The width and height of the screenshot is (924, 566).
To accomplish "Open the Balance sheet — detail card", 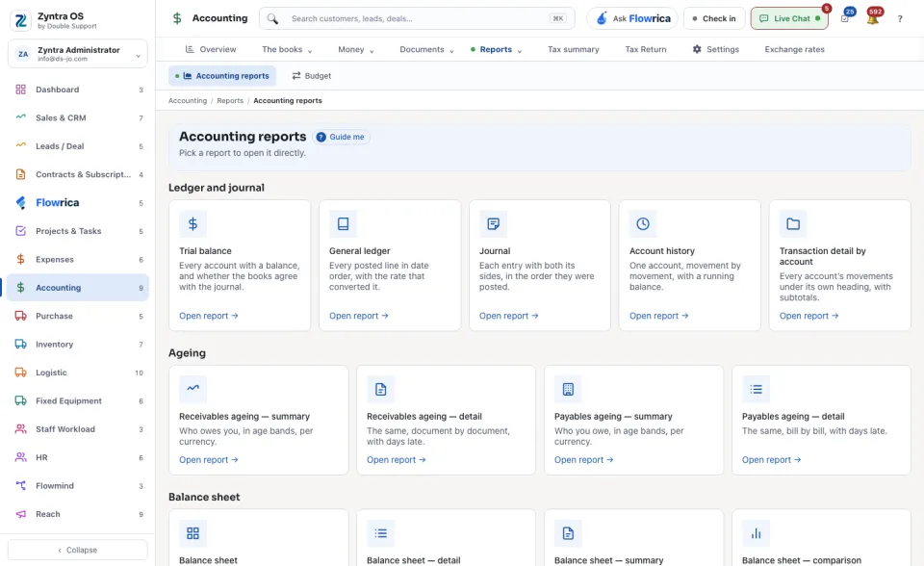I will 446,538.
